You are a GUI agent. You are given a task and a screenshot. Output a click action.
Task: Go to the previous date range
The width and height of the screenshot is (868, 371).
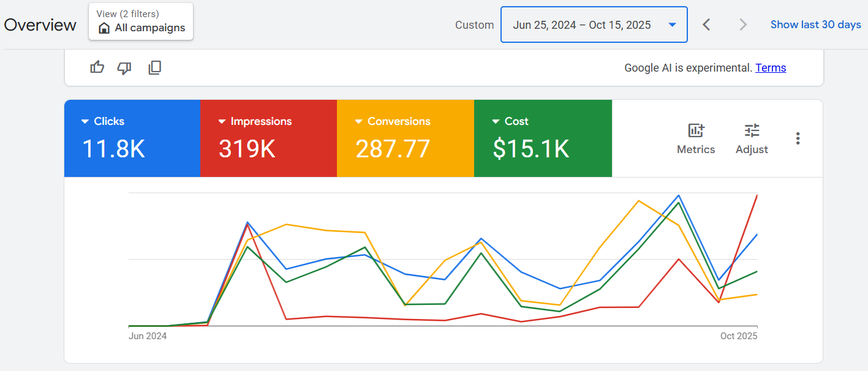pyautogui.click(x=706, y=24)
